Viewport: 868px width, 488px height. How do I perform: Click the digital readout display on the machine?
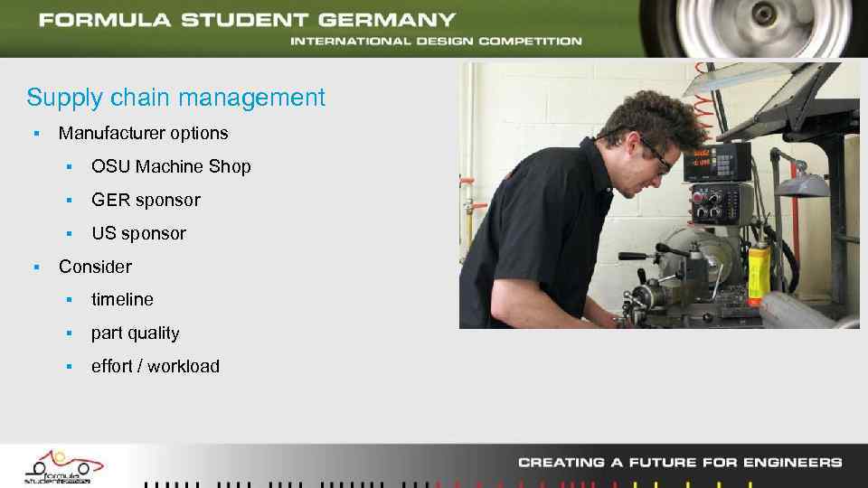pos(717,162)
